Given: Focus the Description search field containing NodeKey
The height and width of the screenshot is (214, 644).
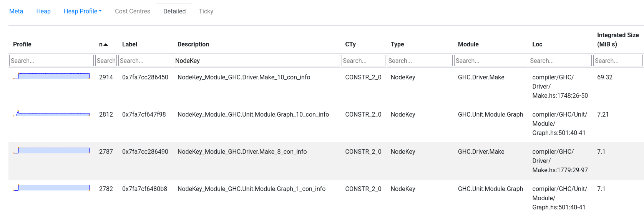Looking at the screenshot, I should [257, 61].
